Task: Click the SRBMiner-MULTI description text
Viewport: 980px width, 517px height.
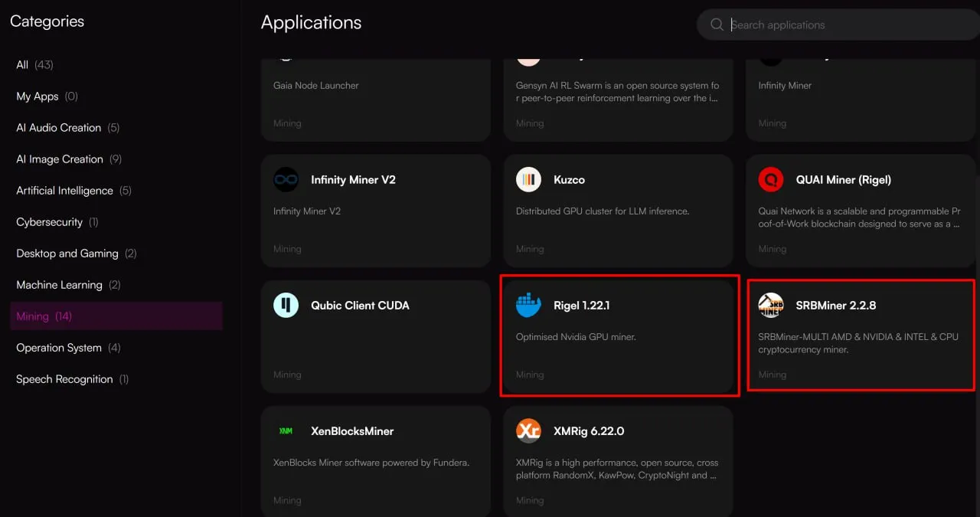Action: tap(858, 343)
